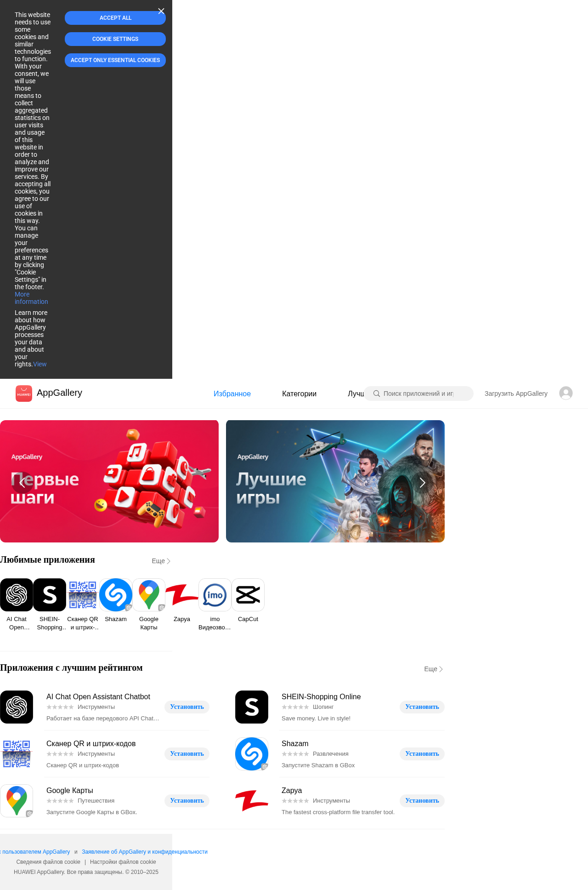
Task: Install Shazam via Установить
Action: [422, 754]
